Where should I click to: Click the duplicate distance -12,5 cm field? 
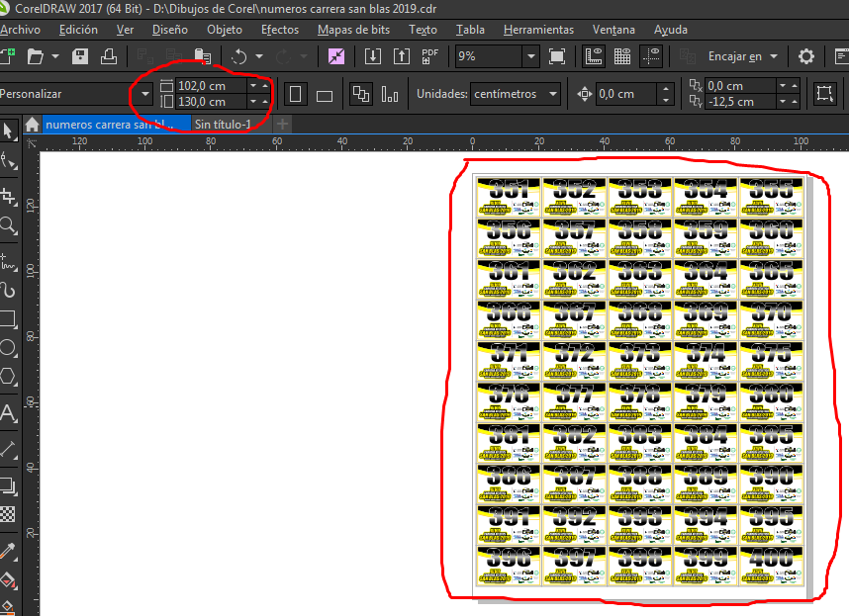point(740,102)
